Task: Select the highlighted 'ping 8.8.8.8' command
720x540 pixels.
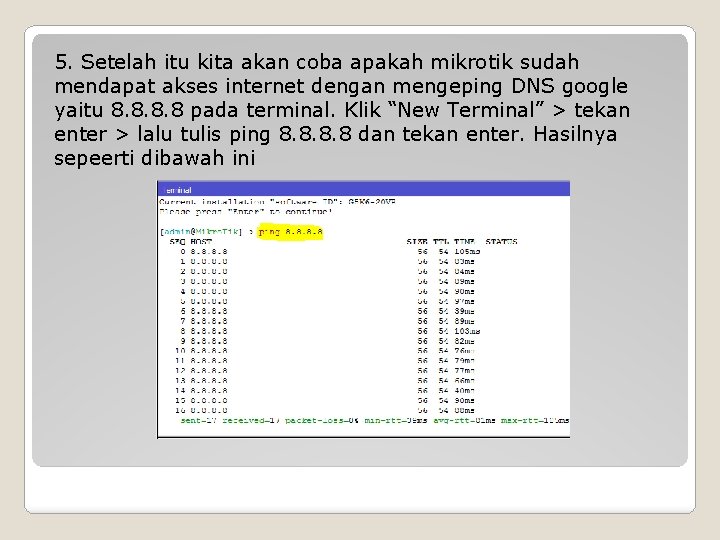Action: (290, 232)
